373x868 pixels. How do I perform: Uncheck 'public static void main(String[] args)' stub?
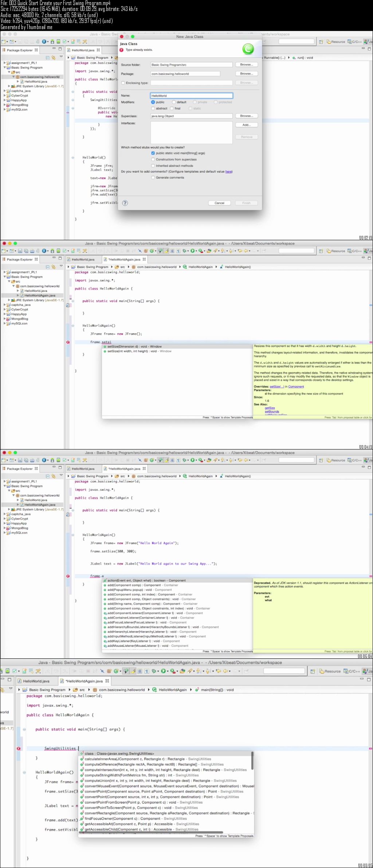tap(153, 153)
